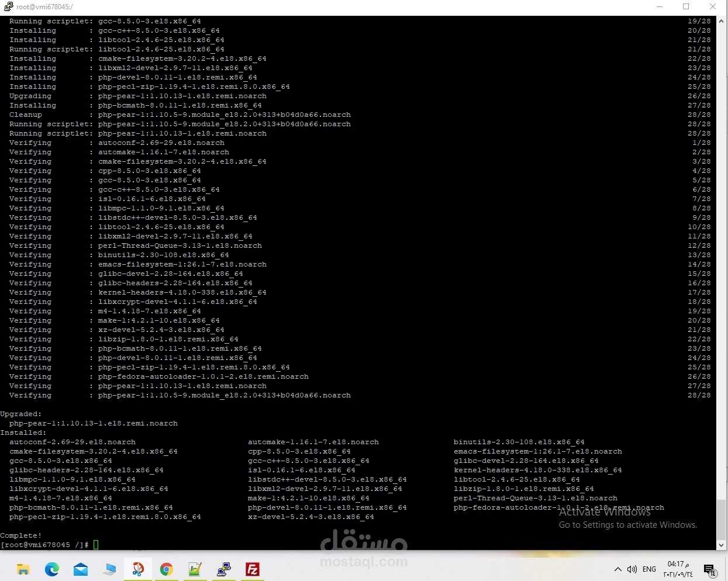Click 'xz-devel-5.2.4-3.el8.x86_64' in the Installed list
The height and width of the screenshot is (581, 728).
tap(311, 517)
